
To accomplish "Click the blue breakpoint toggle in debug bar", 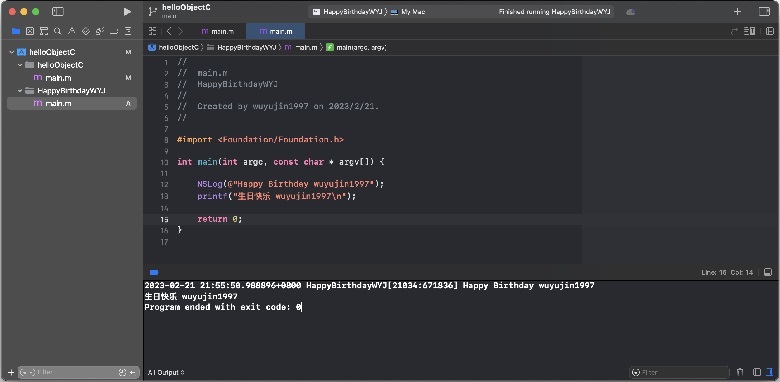I will coord(154,273).
